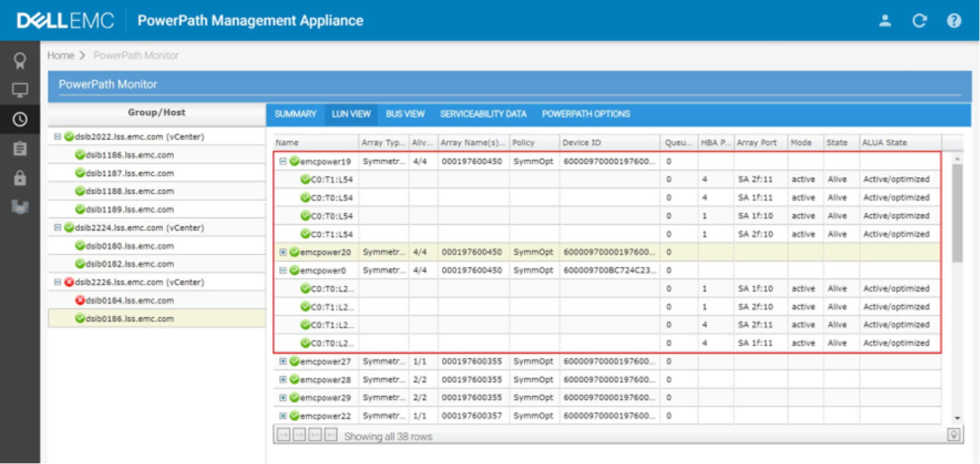Click green status icon of emcpower22
The width and height of the screenshot is (980, 464).
tap(294, 416)
